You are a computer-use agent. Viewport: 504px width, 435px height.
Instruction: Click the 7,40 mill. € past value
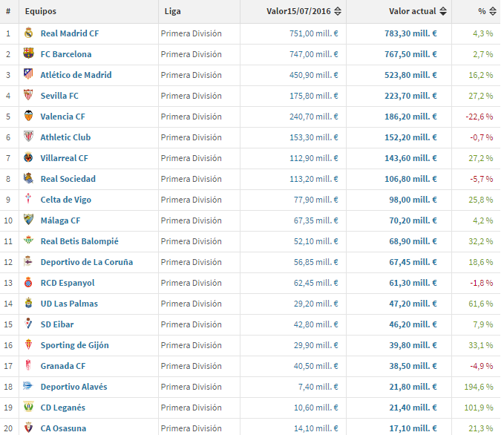(x=318, y=387)
